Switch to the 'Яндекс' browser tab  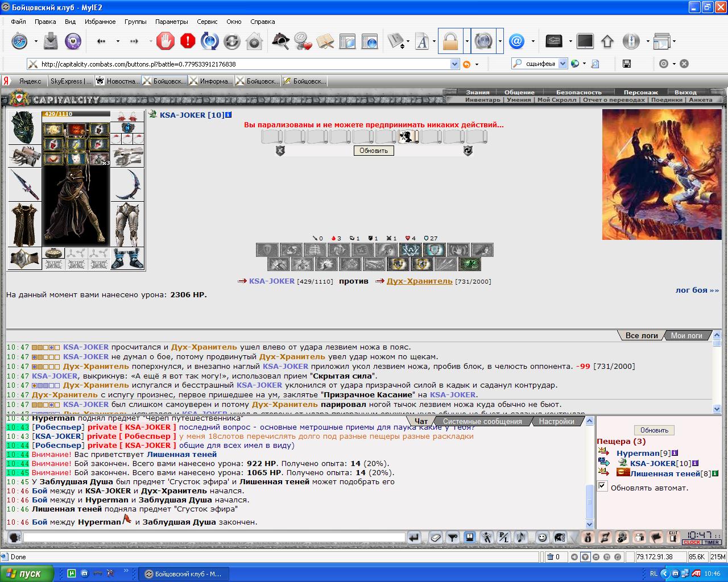pos(24,81)
